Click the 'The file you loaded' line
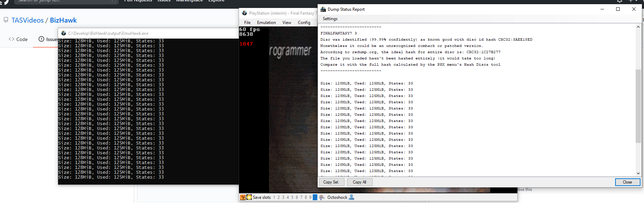The width and height of the screenshot is (644, 203). point(408,58)
